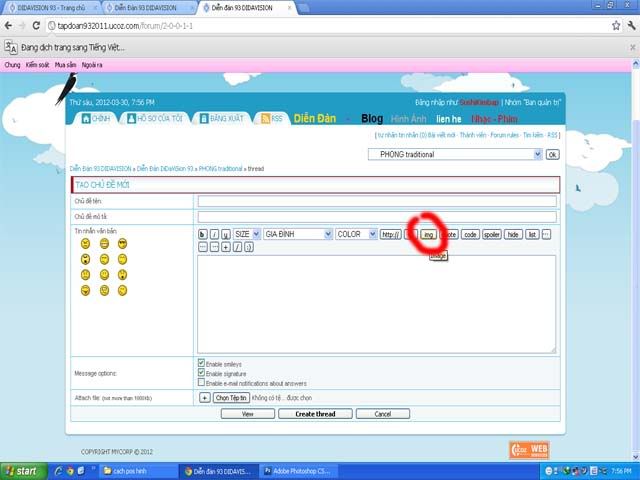Open the GIA ĐÌNH font family dropdown
This screenshot has width=640, height=480.
298,234
